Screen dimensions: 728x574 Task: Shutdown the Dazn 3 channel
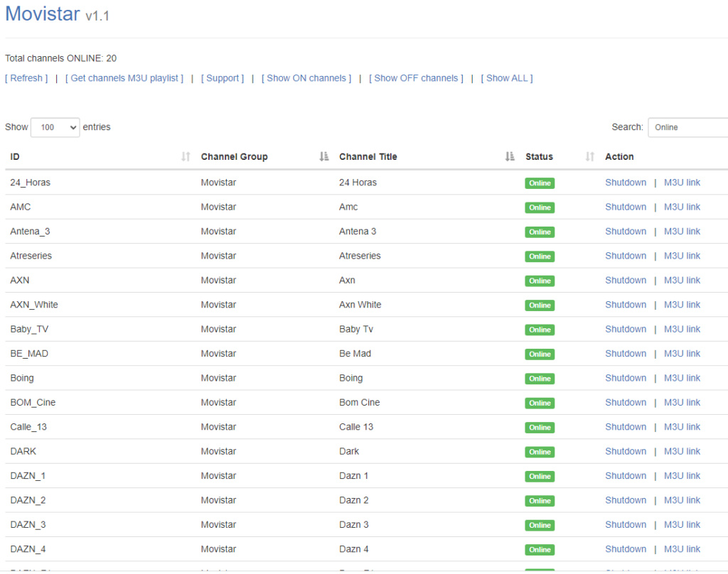[x=626, y=524]
